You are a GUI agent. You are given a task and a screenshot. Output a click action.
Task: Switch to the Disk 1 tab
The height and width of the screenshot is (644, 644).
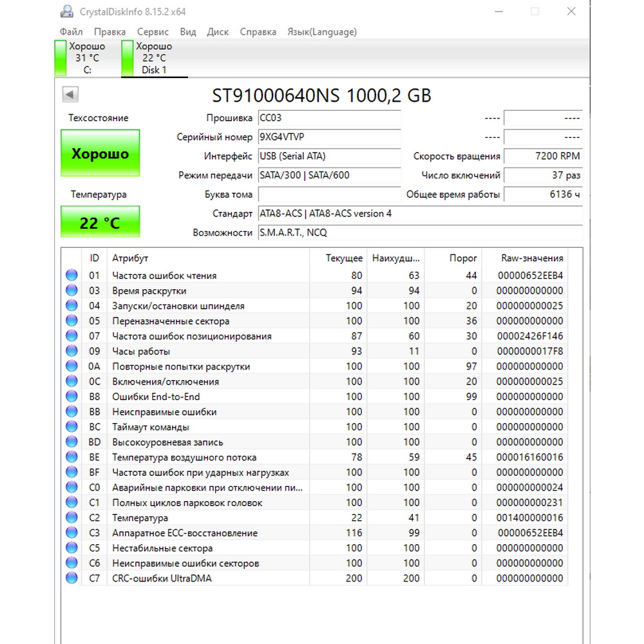154,58
